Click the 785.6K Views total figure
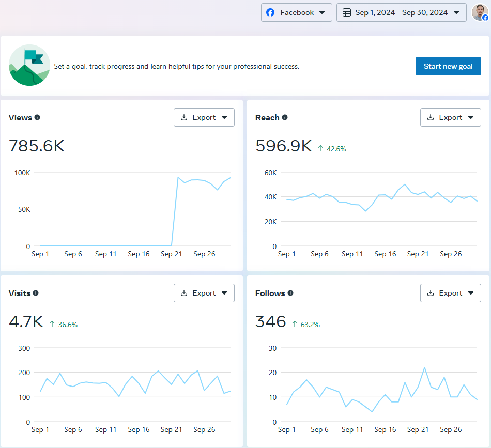This screenshot has width=491, height=448. pos(36,146)
